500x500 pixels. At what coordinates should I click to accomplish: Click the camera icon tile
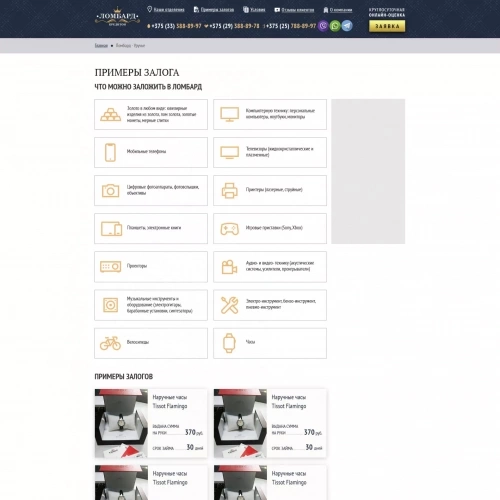pos(110,191)
